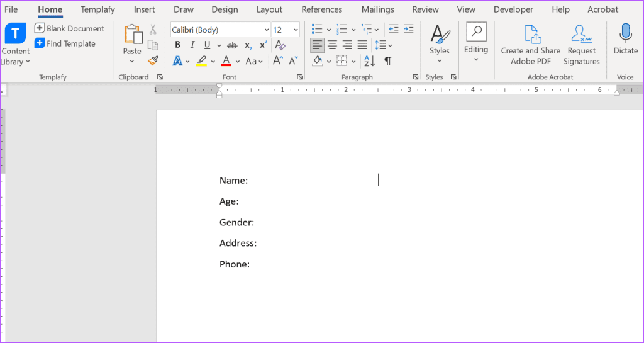Open Clipboard pane launcher
The image size is (644, 343).
point(160,77)
